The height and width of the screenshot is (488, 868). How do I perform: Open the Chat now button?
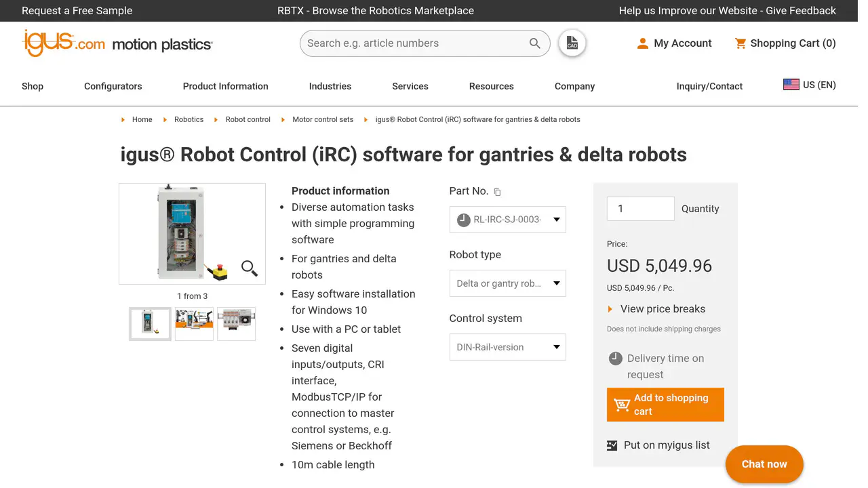[764, 464]
